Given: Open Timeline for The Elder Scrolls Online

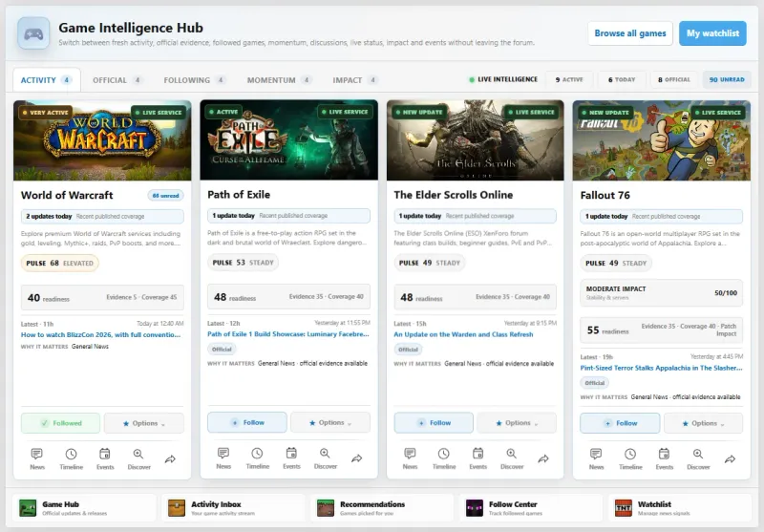Looking at the screenshot, I should click(444, 458).
